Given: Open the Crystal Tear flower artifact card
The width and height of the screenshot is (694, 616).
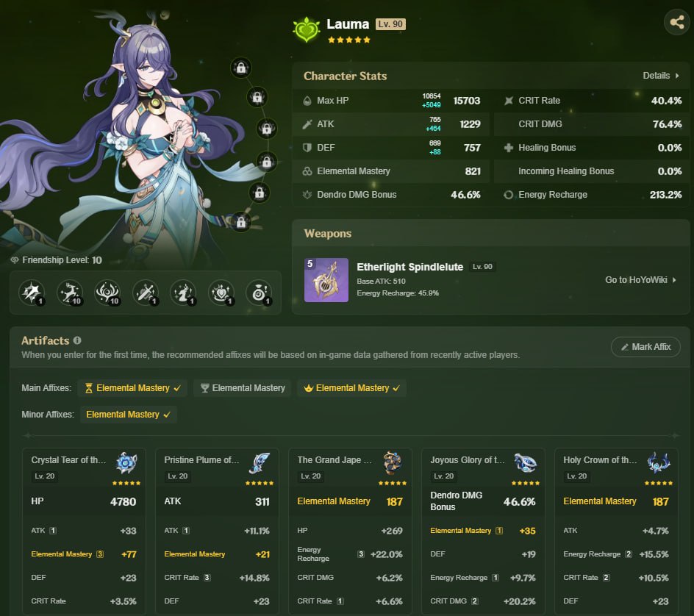Looking at the screenshot, I should 84,531.
